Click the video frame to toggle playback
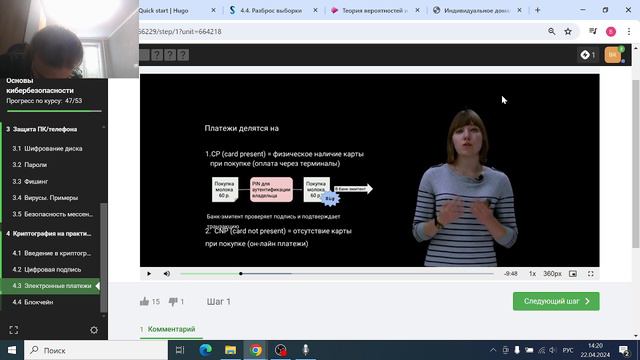The height and width of the screenshot is (360, 640). click(369, 170)
